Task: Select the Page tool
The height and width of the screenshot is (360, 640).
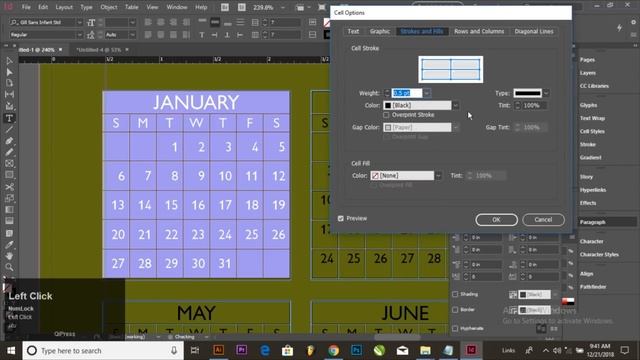Action: point(9,83)
